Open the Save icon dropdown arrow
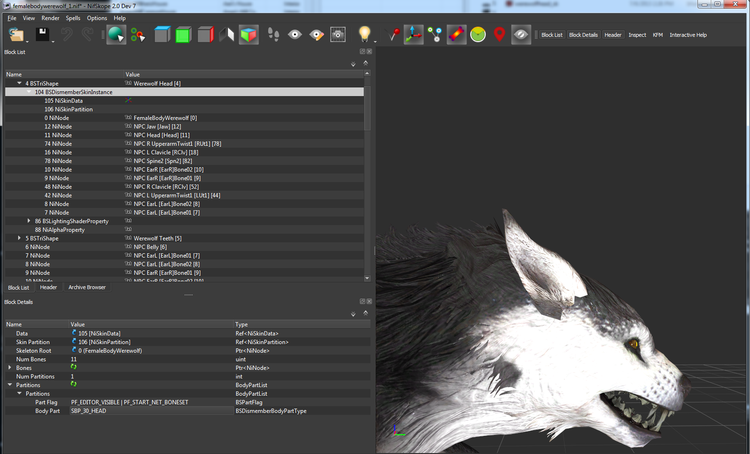750x454 pixels. point(53,42)
